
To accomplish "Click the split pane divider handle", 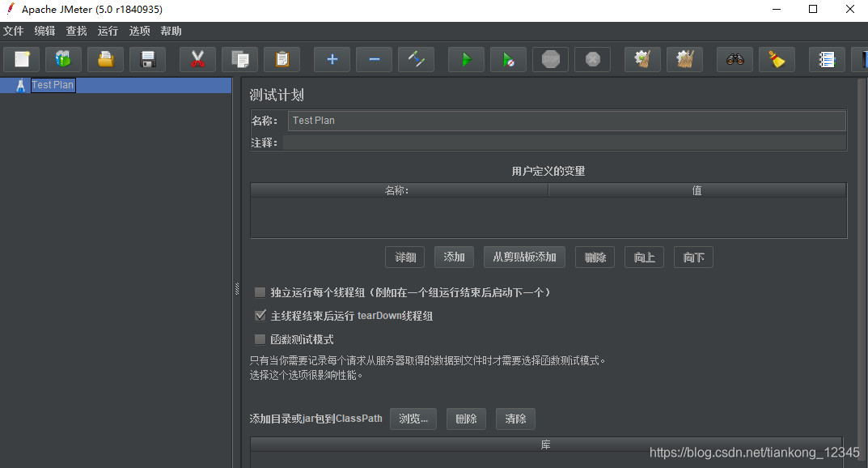I will click(237, 288).
